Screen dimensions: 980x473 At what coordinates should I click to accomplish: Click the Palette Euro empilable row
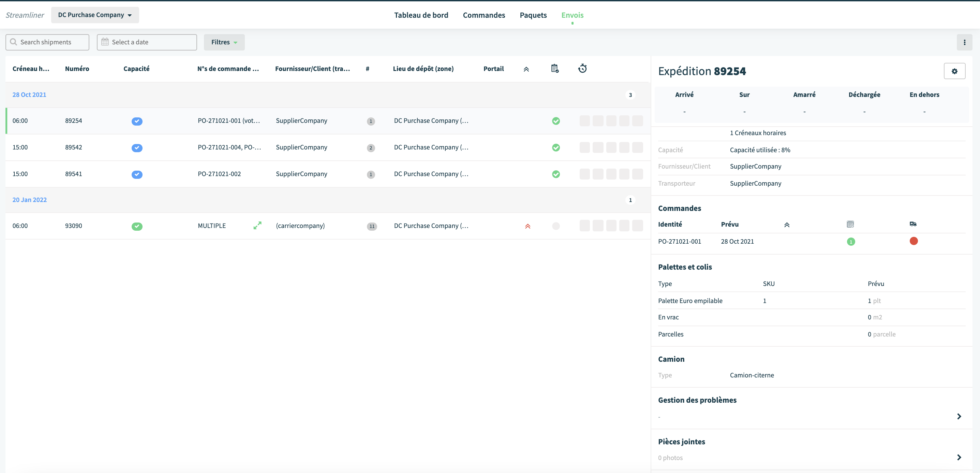pos(812,300)
